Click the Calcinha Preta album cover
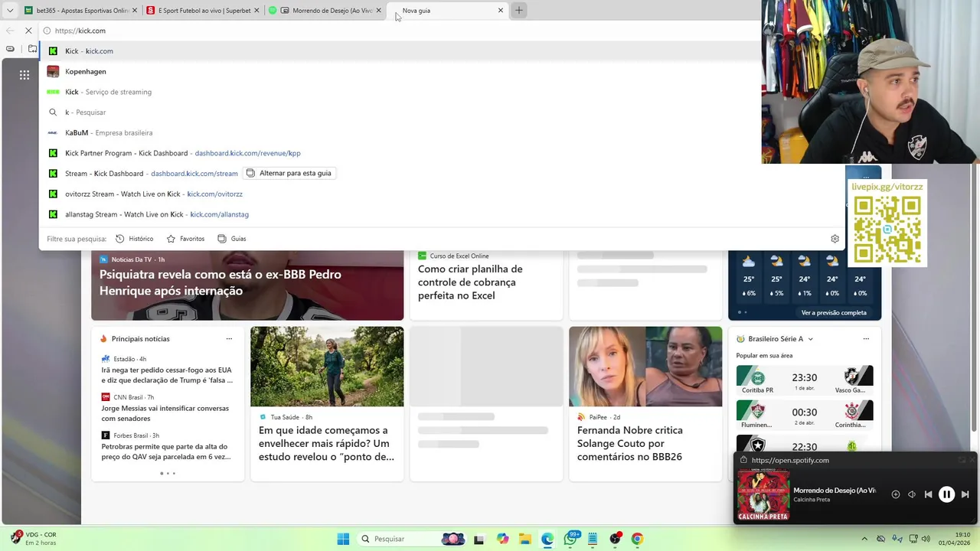980x551 pixels. [763, 495]
